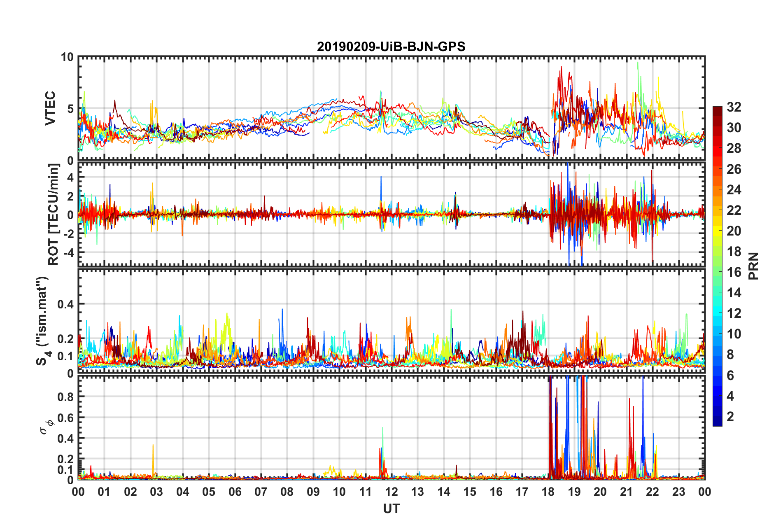Click colorbar tick label 28
The image size is (783, 532).
(734, 148)
